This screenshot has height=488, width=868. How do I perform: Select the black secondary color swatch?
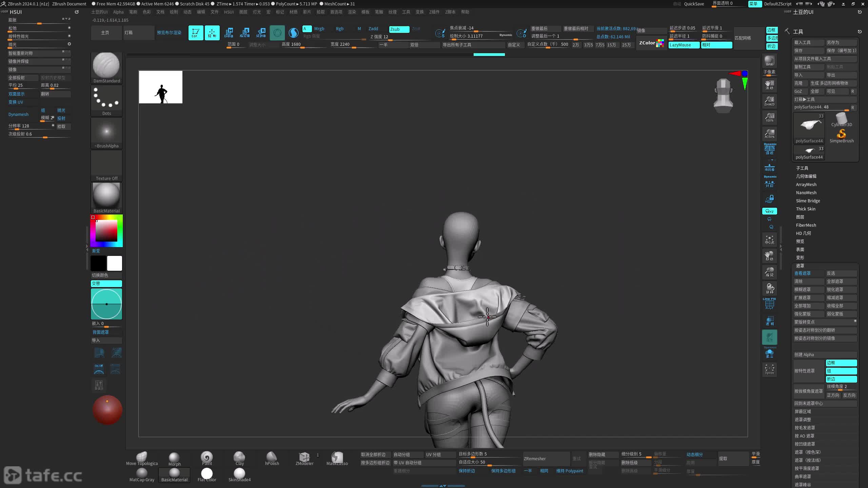(98, 263)
